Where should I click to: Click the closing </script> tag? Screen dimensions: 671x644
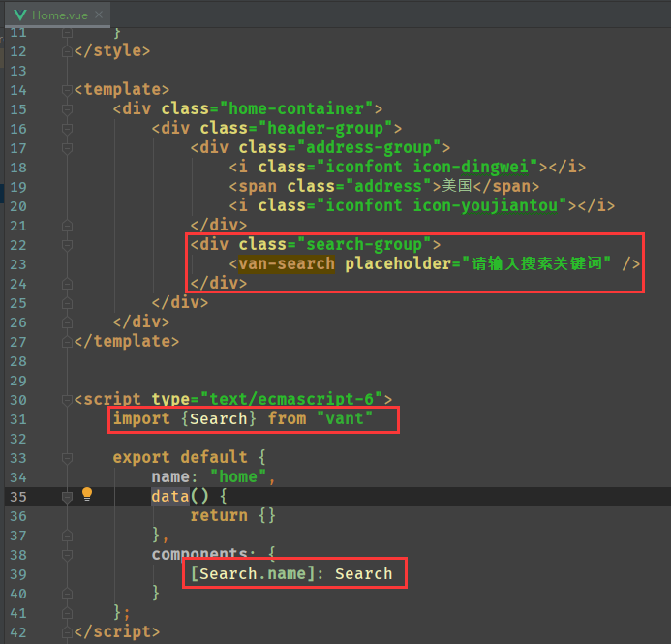[116, 631]
